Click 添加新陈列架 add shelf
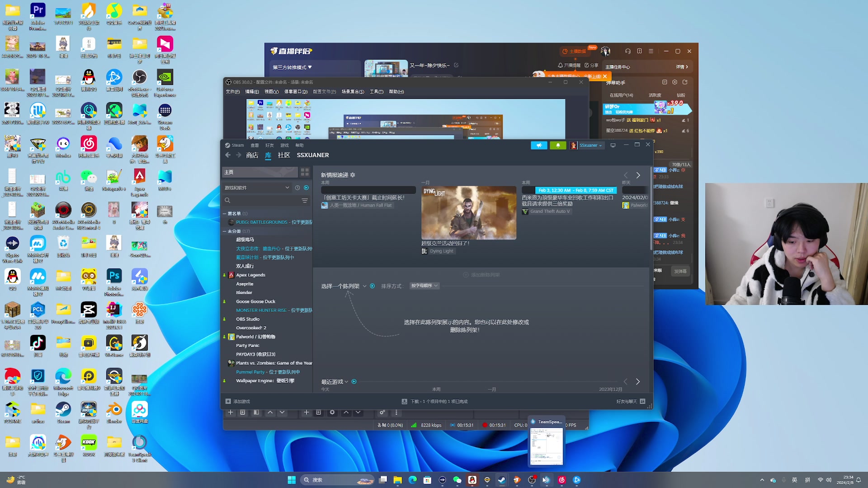Viewport: 868px width, 488px height. [481, 275]
